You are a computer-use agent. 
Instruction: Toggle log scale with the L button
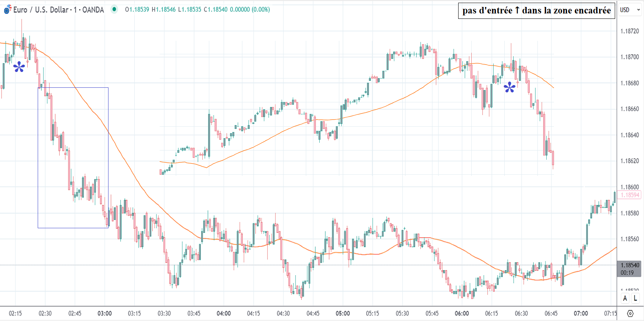635,298
